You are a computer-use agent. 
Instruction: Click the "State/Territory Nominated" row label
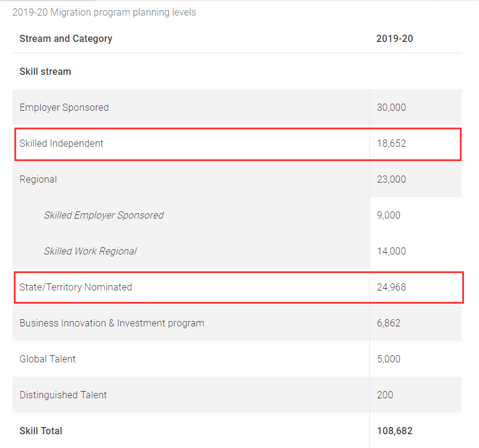(76, 287)
